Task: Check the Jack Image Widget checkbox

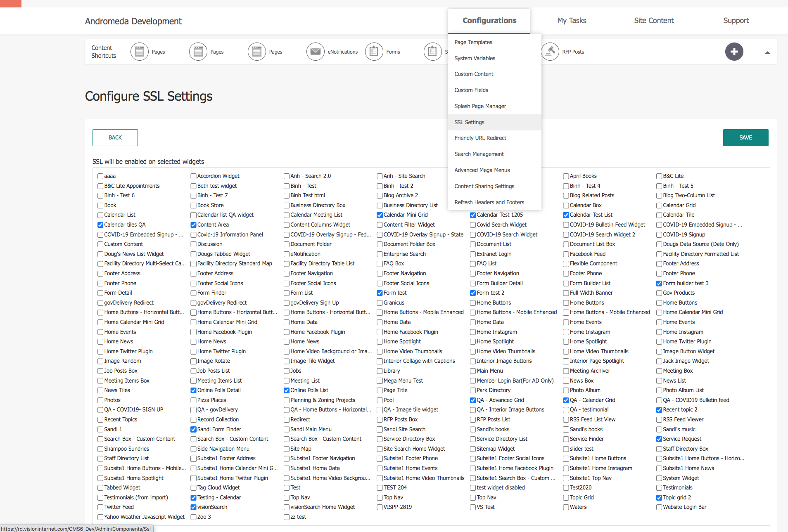Action: click(659, 361)
